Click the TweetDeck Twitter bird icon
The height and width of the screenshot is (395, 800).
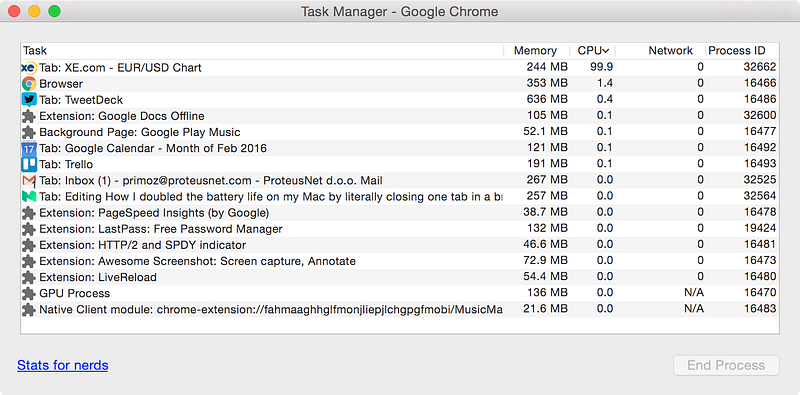[29, 100]
